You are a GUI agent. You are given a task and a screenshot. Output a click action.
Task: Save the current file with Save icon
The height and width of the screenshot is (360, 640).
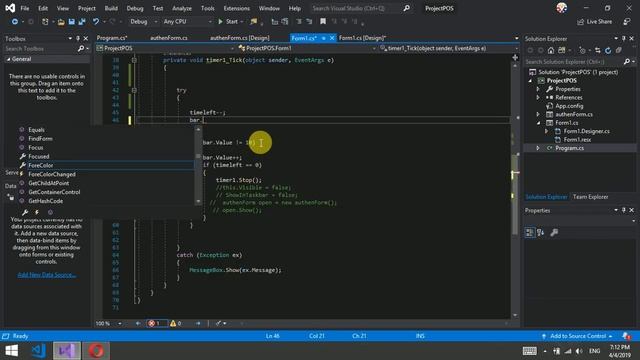pos(71,22)
